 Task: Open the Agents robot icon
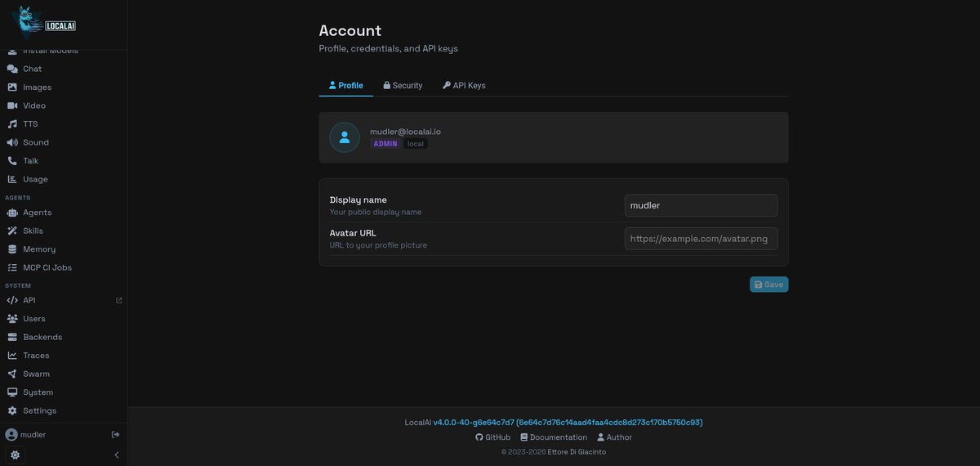point(12,213)
